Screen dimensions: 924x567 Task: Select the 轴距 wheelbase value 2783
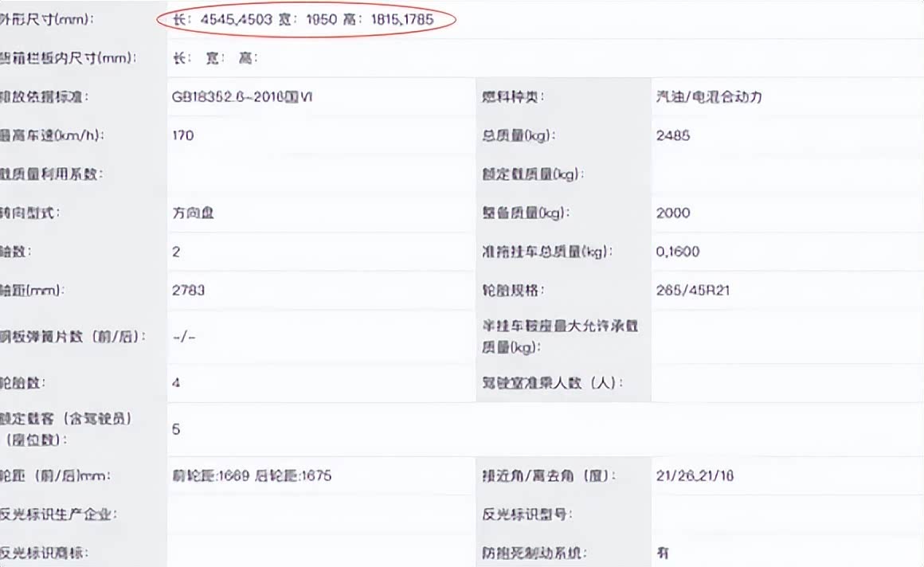click(x=189, y=290)
